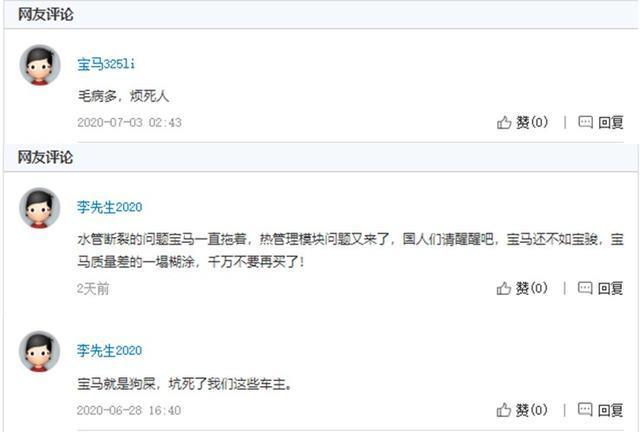
Task: Click the first 网友评论 section header
Action: coord(45,14)
